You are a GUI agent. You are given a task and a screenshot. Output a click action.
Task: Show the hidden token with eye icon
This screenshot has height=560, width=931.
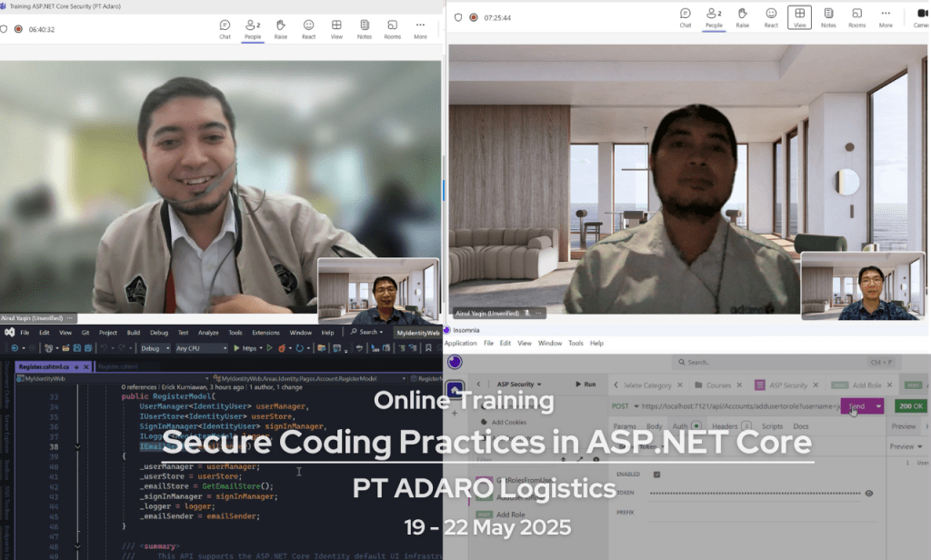[x=869, y=493]
